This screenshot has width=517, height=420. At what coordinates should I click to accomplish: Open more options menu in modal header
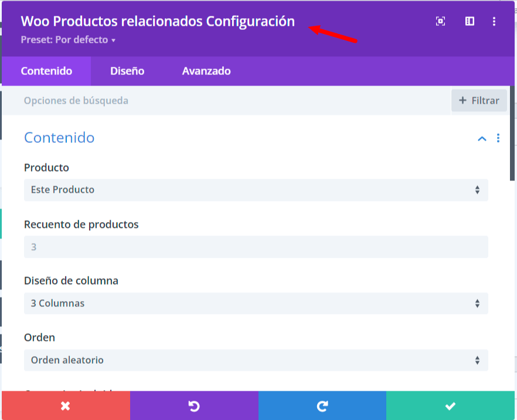pos(494,22)
